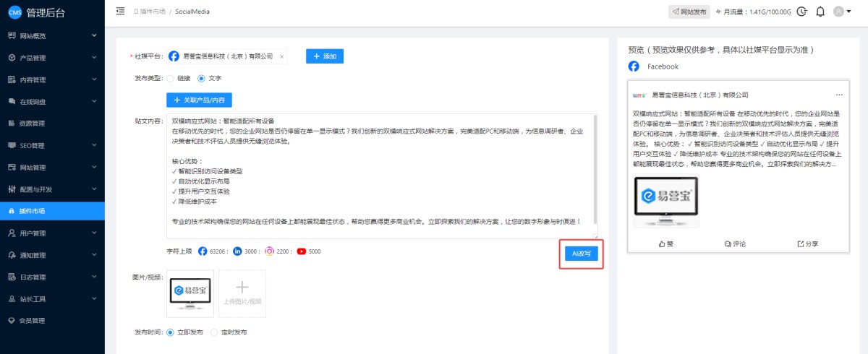Click 分享 share in preview
Viewport: 868px width, 354px height.
coord(807,244)
